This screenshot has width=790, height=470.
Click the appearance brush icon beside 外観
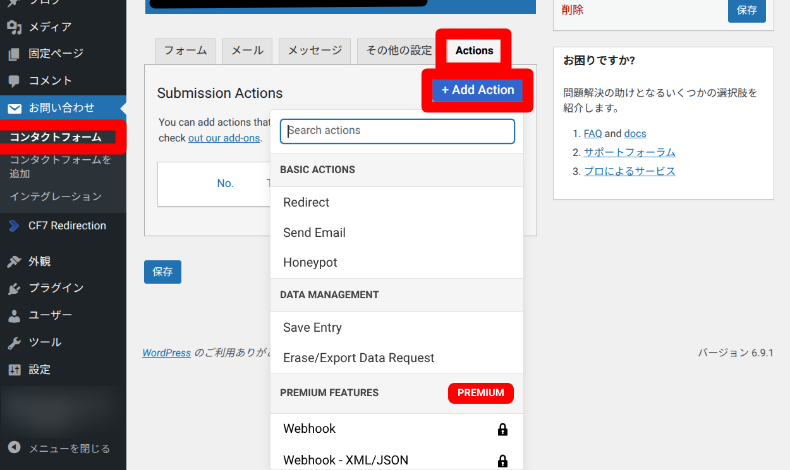(15, 261)
